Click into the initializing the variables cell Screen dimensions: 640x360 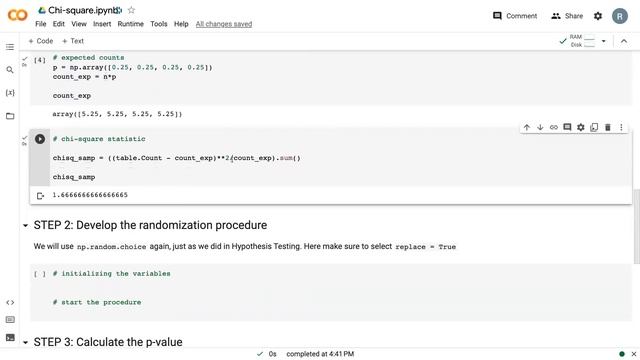pyautogui.click(x=331, y=292)
